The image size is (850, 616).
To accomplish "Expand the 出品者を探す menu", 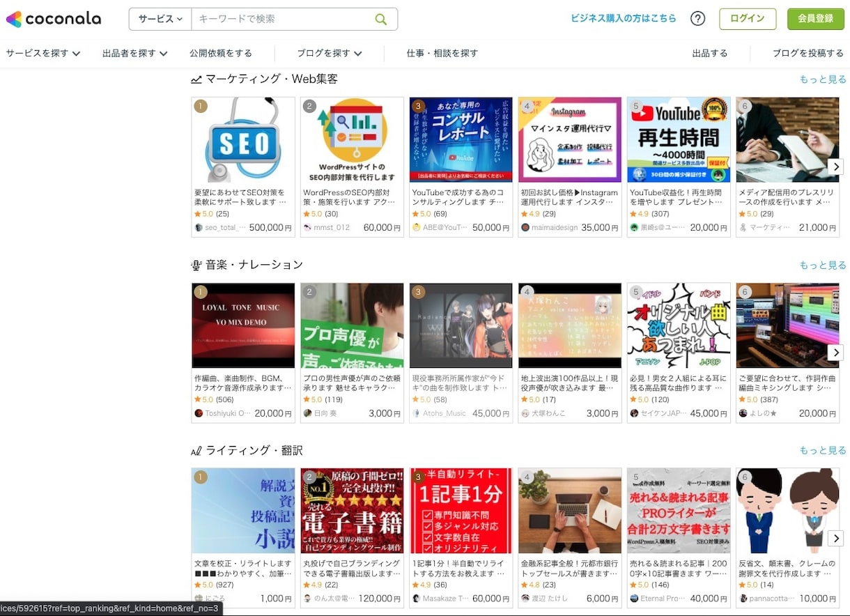I will [135, 53].
